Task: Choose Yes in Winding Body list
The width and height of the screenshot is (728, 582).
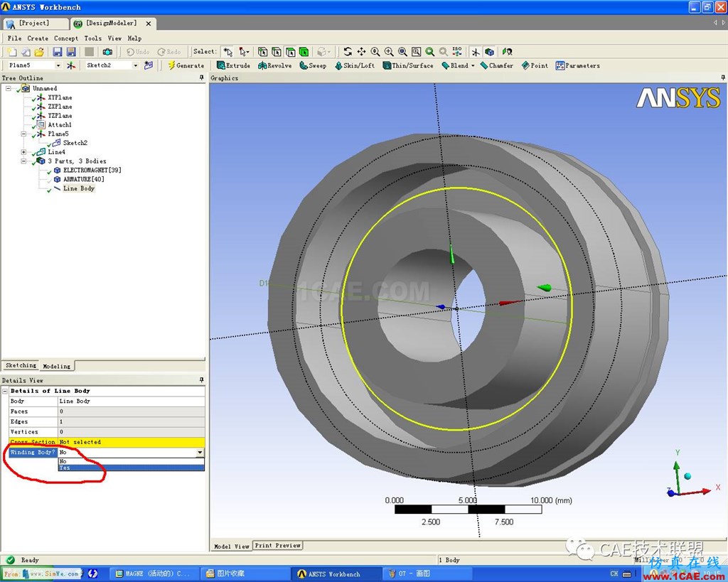Action: [x=131, y=468]
